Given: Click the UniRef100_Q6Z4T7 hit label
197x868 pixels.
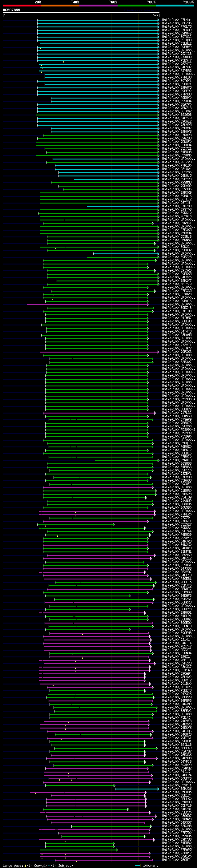Looking at the screenshot, I should click(x=177, y=64).
